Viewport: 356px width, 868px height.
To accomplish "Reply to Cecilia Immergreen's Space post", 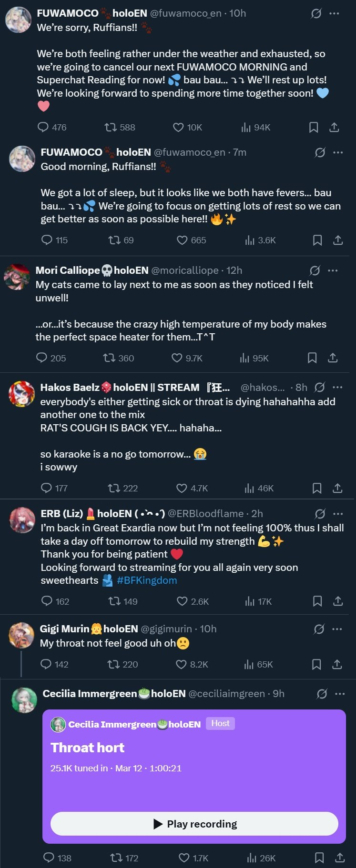I will pyautogui.click(x=49, y=858).
